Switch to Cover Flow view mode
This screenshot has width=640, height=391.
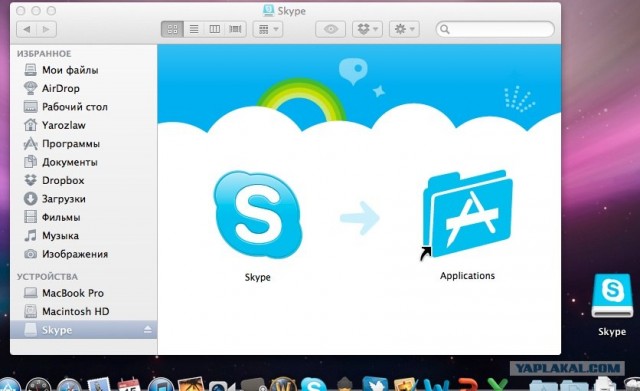click(x=236, y=29)
